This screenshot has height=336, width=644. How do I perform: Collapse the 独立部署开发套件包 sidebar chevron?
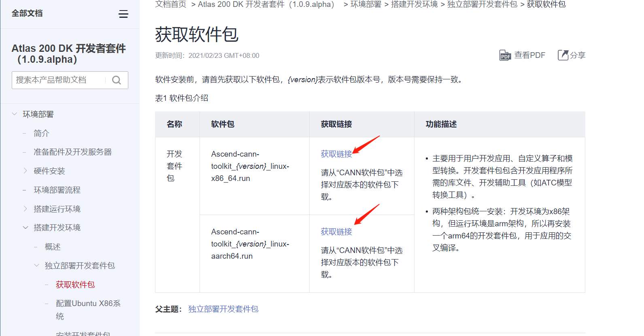[36, 266]
